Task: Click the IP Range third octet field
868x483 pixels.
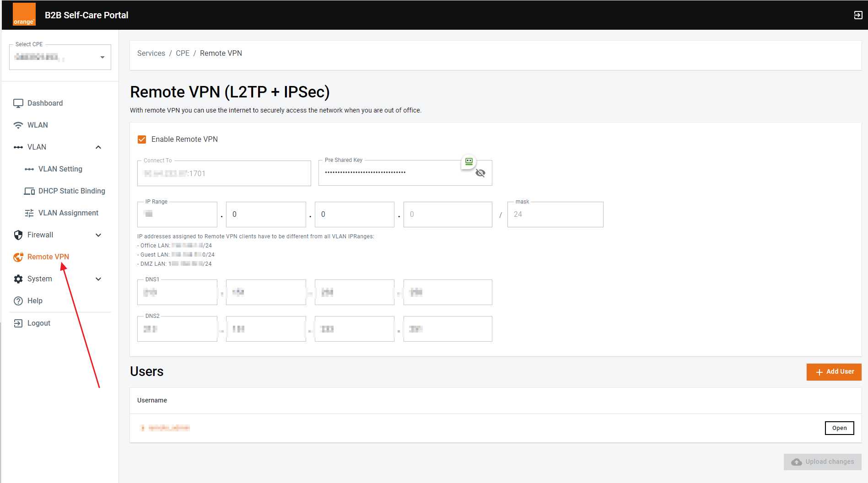Action: tap(355, 215)
